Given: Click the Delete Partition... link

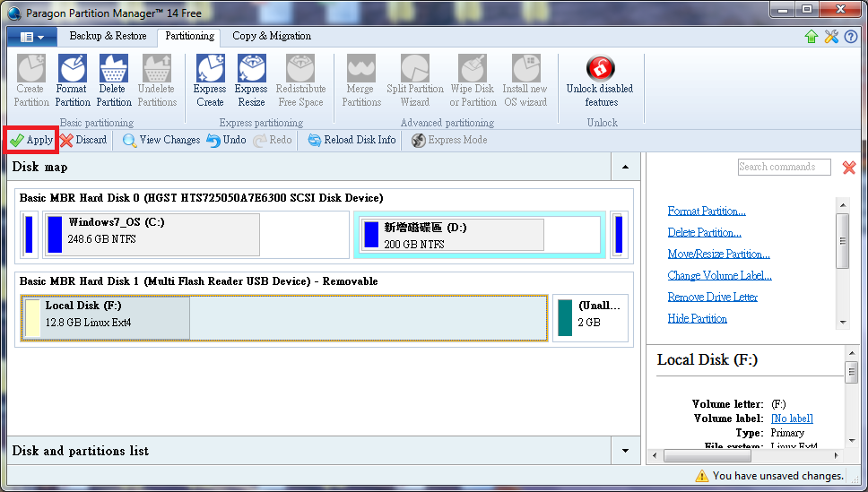Looking at the screenshot, I should point(704,232).
